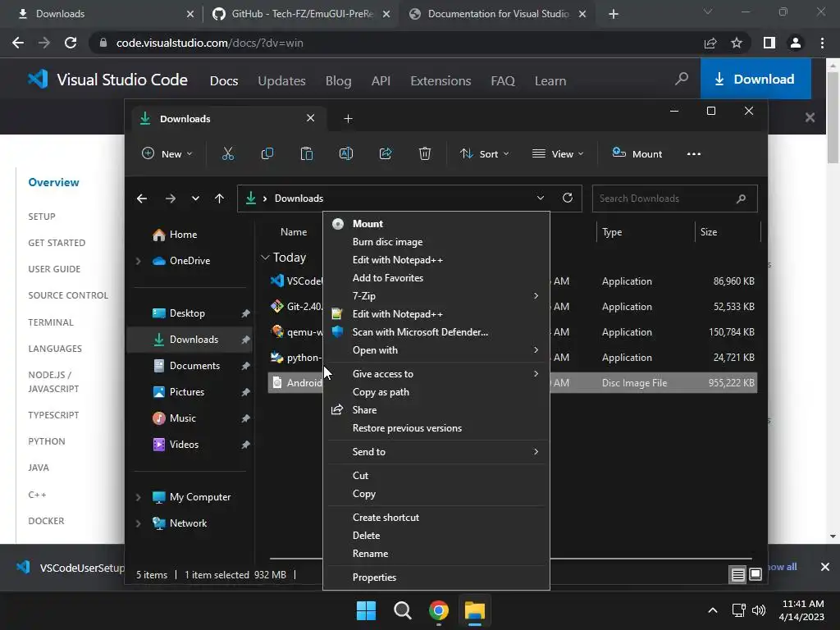Choose Mount from the context menu
Viewport: 840px width, 630px height.
coord(436,224)
